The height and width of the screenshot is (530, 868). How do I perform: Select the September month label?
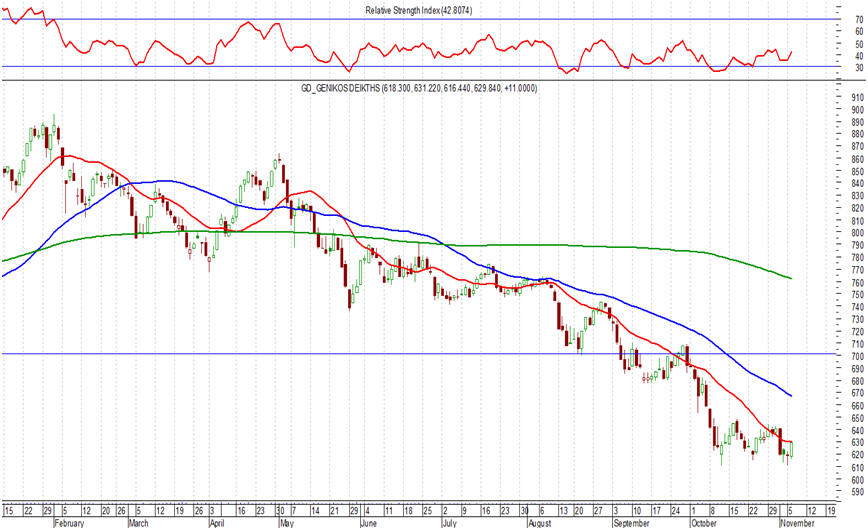pyautogui.click(x=632, y=523)
